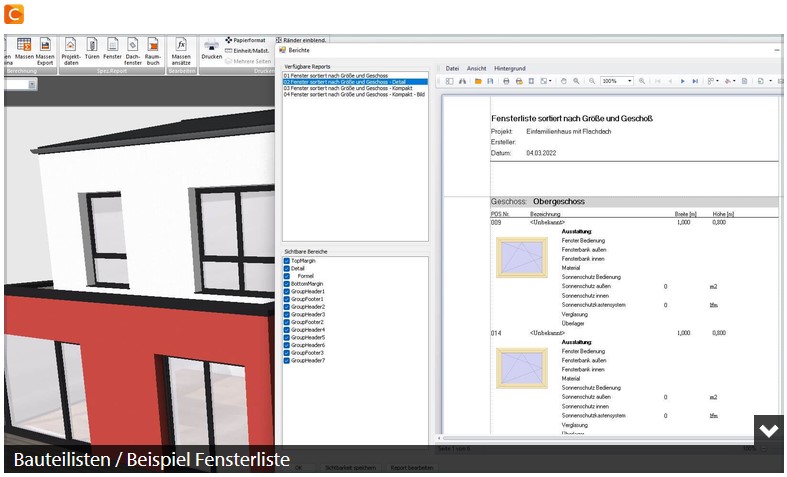The width and height of the screenshot is (787, 477).
Task: Click the Massen Export icon
Action: click(45, 44)
